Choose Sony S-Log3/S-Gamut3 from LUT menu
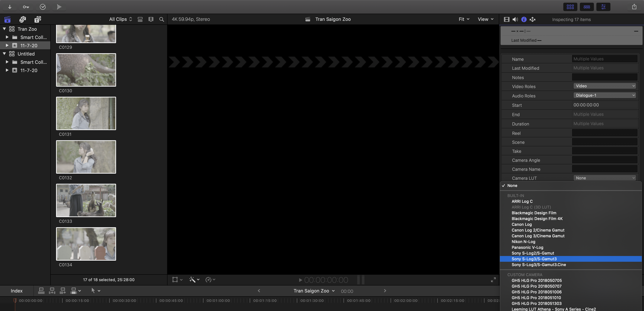 534,259
